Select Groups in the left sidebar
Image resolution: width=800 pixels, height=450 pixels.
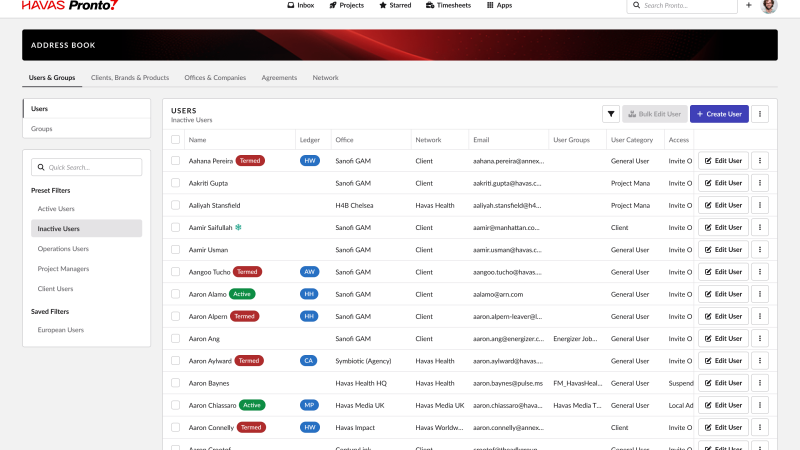[x=87, y=129]
